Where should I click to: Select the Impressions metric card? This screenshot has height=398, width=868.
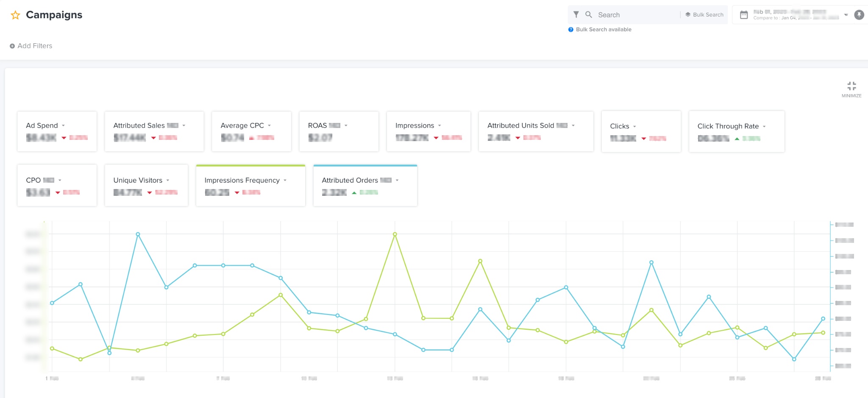click(x=428, y=131)
